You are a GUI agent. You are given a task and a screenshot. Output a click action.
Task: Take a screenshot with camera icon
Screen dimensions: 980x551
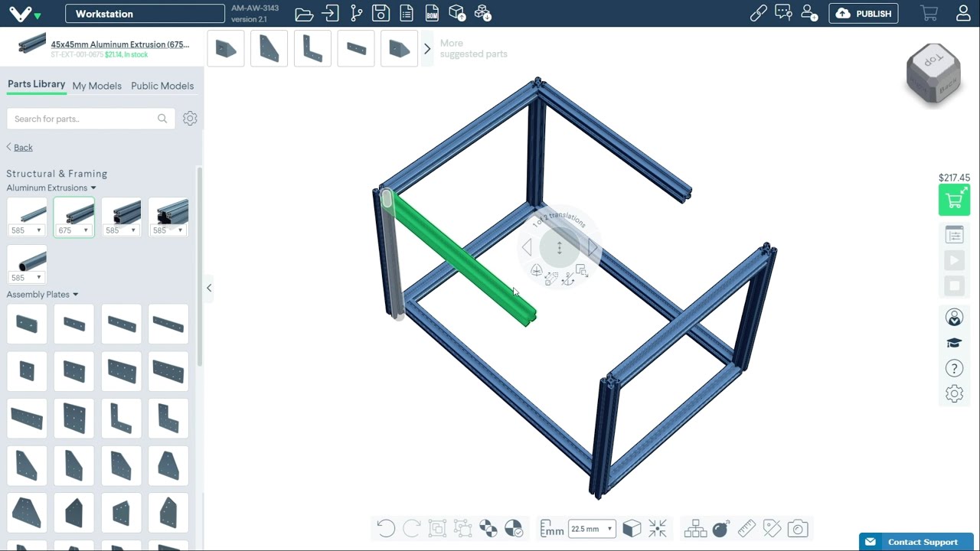pyautogui.click(x=798, y=528)
